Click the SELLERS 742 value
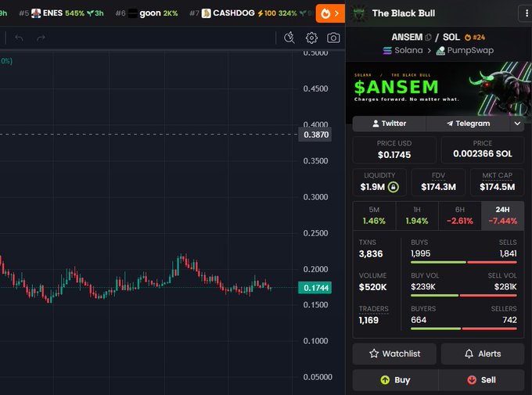 click(x=509, y=320)
